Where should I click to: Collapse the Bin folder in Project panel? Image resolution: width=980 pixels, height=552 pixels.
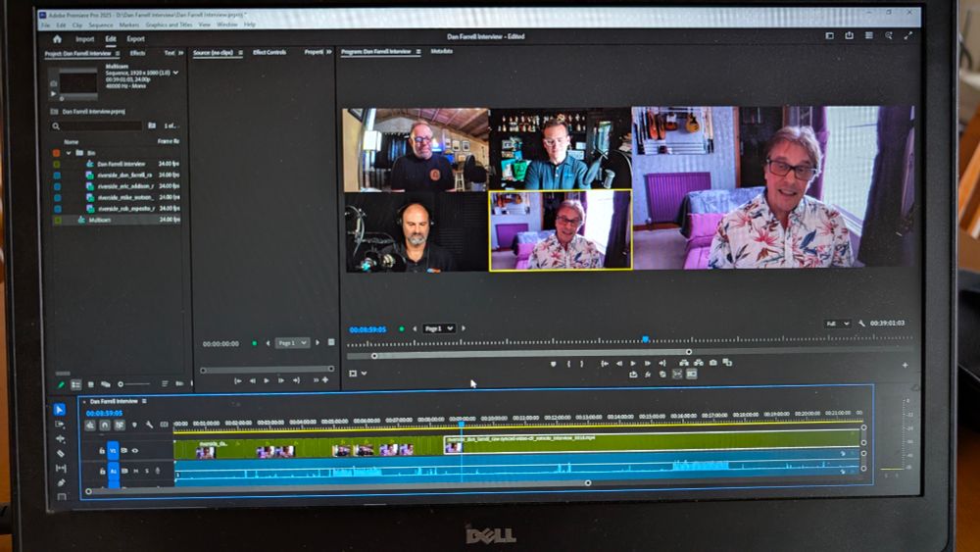click(x=69, y=153)
